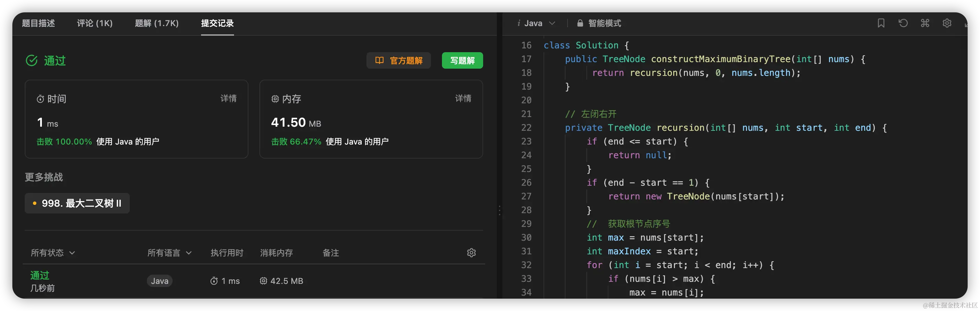980x311 pixels.
Task: Open 详情 in the 内存 card
Action: coord(463,99)
